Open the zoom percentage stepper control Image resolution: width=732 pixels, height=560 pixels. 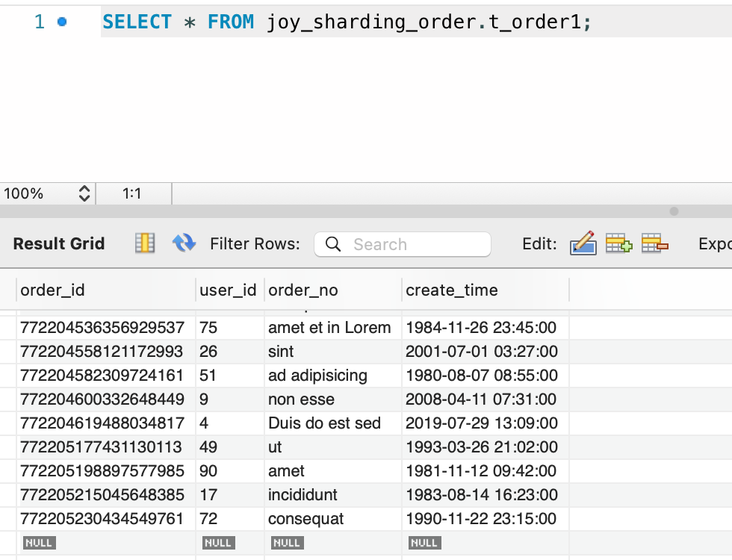[84, 193]
